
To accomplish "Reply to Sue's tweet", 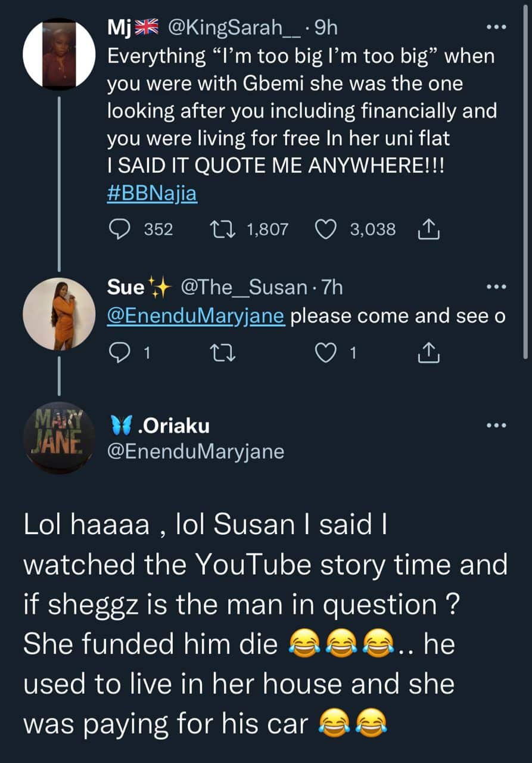I will click(x=122, y=354).
